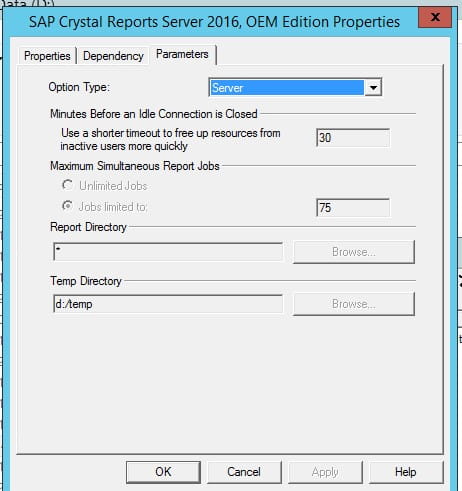Click the dialog title bar text
The width and height of the screenshot is (462, 491).
(x=214, y=22)
